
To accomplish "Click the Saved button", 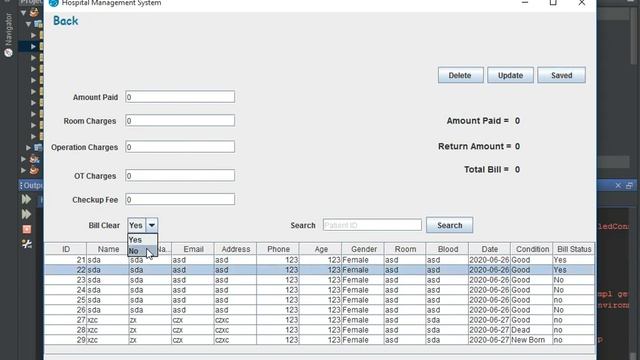I will [561, 75].
